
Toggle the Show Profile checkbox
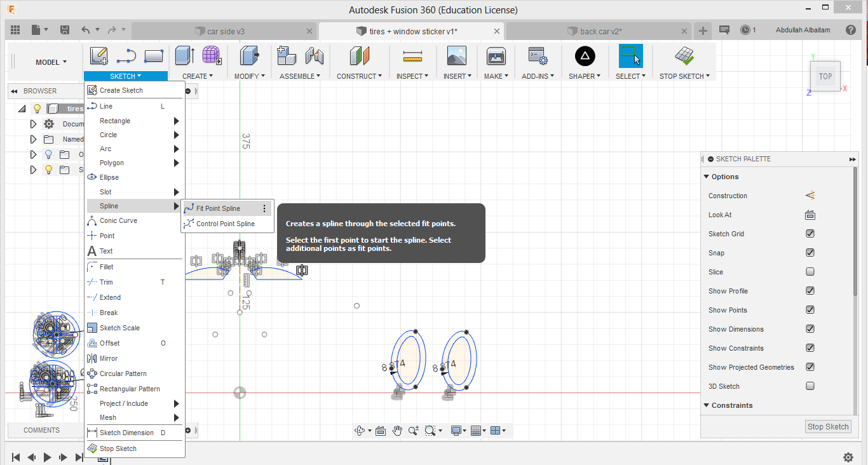(810, 291)
